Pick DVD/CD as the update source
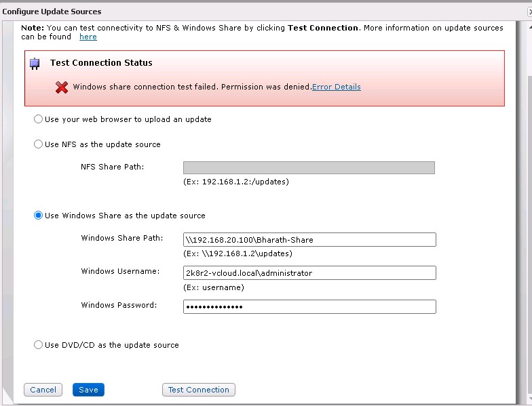 click(x=39, y=345)
